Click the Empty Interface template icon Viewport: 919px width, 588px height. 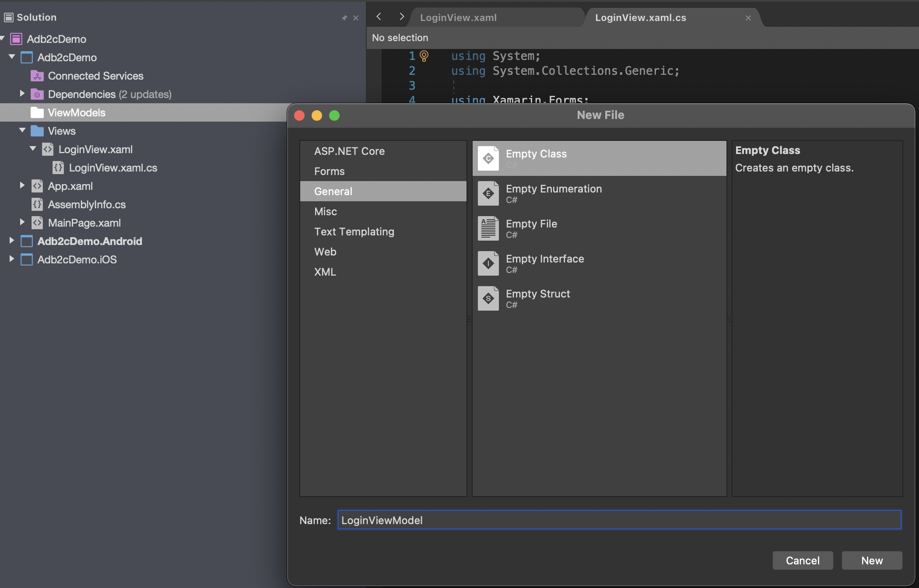(488, 263)
